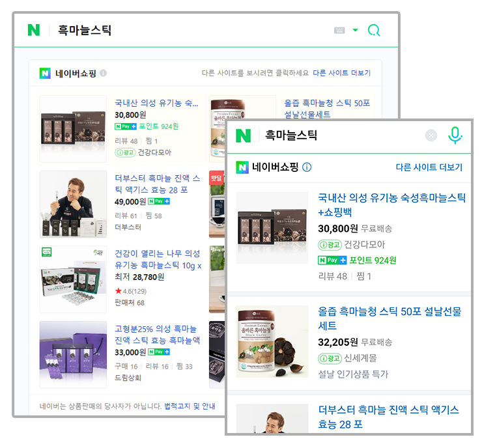
Task: Click the Naver N logo in mobile window
Action: (x=243, y=135)
